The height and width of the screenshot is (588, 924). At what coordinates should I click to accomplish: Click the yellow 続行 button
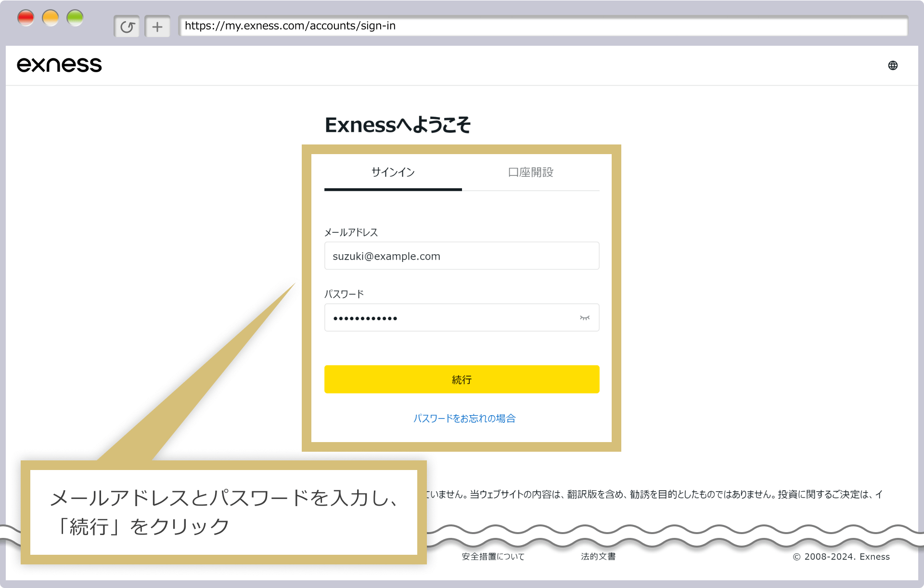point(462,379)
